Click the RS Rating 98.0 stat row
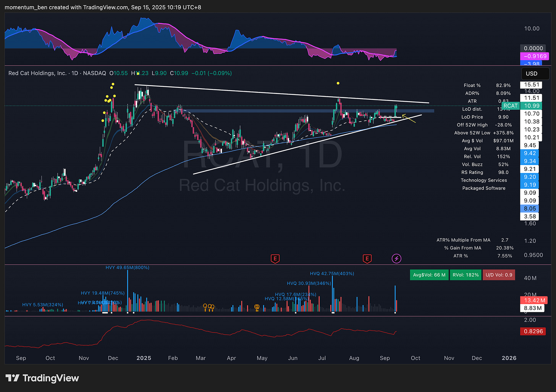 485,172
